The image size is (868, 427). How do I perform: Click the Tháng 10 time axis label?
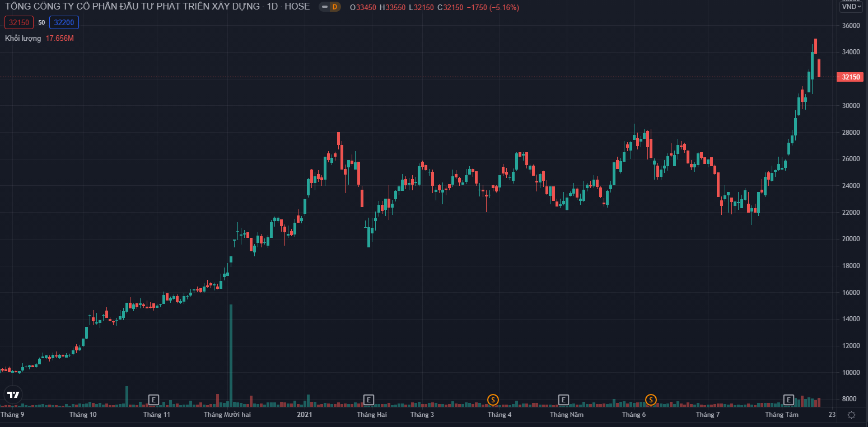(x=83, y=415)
